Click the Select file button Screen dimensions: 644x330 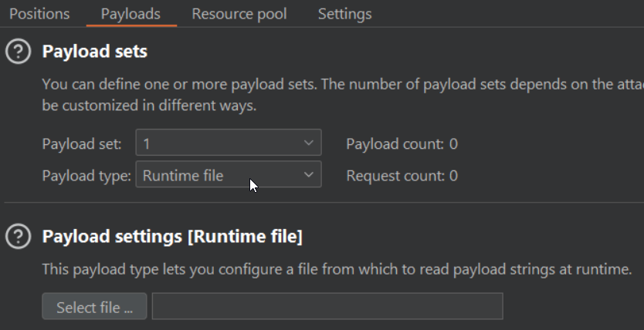point(94,306)
